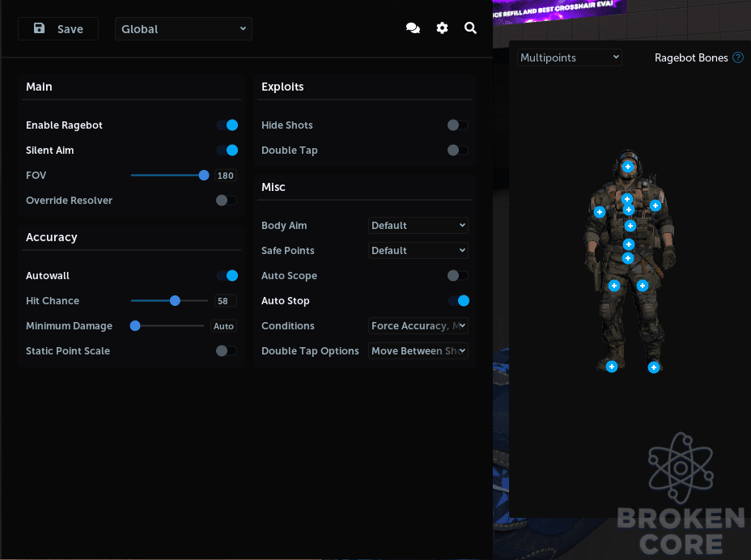
Task: Open the Body Aim dropdown
Action: 418,226
